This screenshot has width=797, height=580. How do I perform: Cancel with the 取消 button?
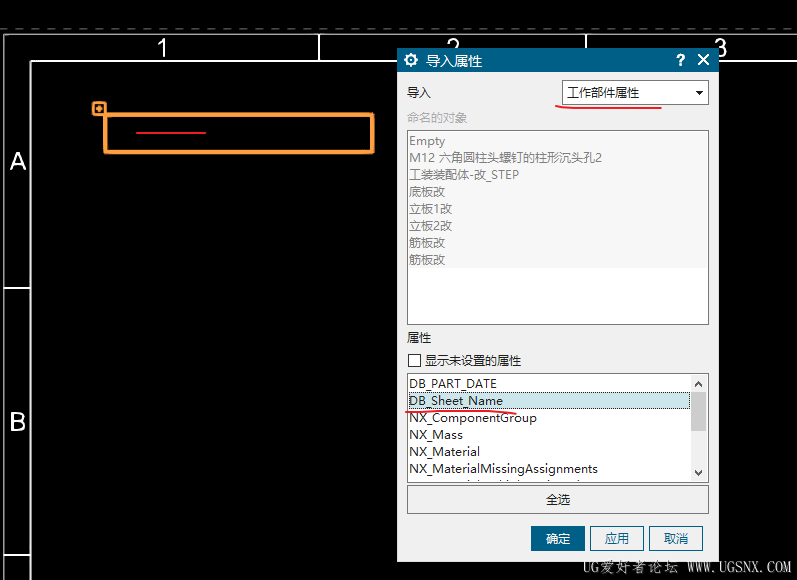click(x=676, y=538)
